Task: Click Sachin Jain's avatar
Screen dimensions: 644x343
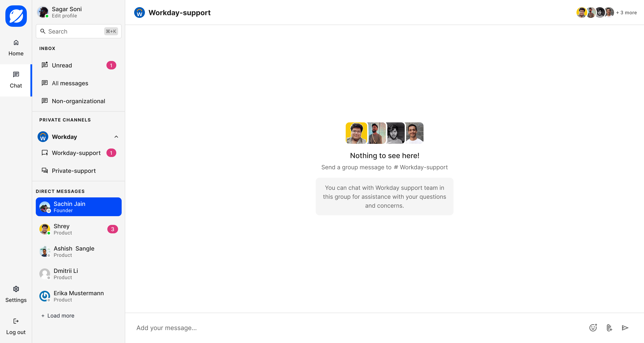Action: 45,207
